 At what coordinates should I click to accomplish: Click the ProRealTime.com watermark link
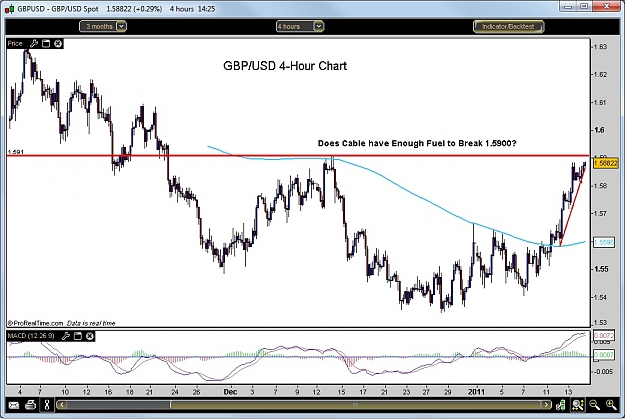(x=35, y=323)
